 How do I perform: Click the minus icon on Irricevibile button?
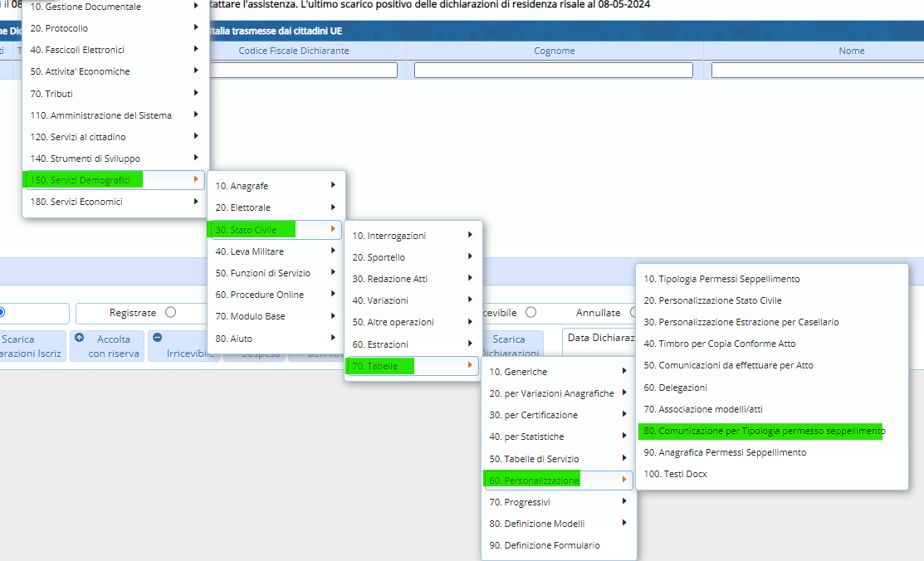click(158, 339)
